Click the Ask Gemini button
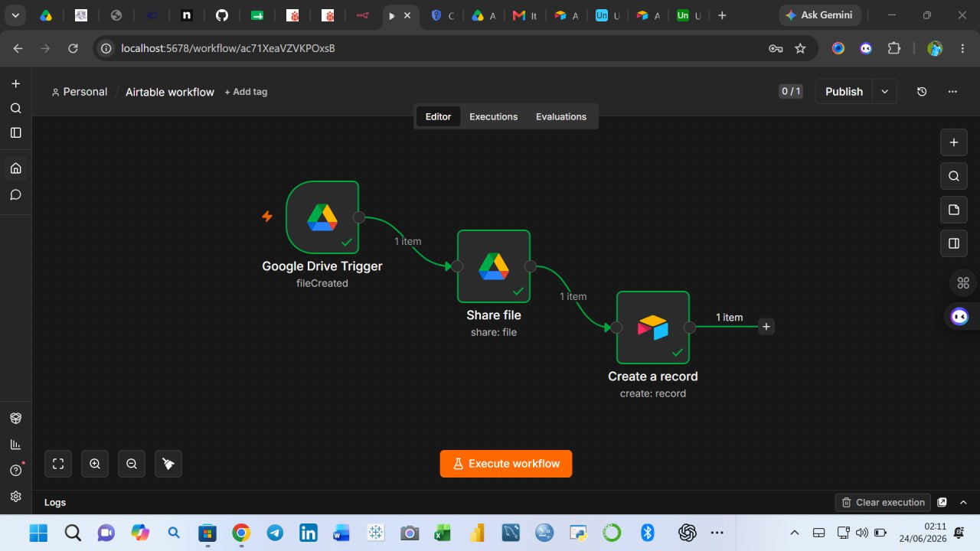 click(820, 15)
